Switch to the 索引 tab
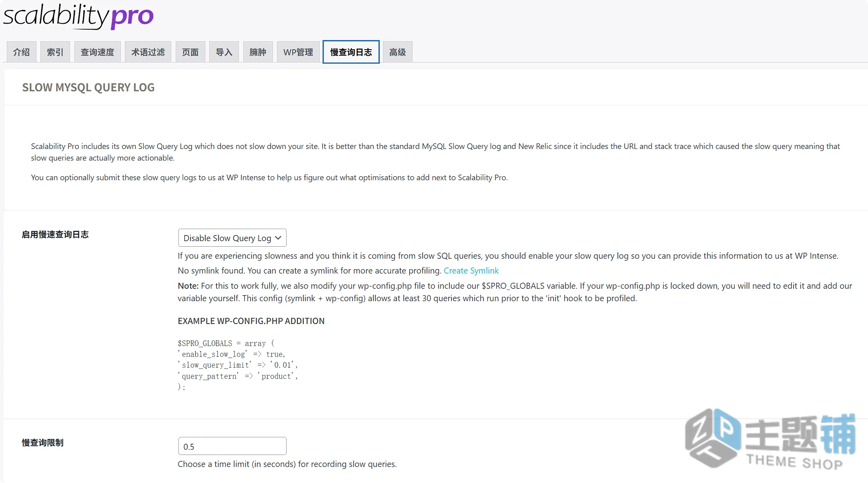Viewport: 868px width, 483px height. pos(55,52)
